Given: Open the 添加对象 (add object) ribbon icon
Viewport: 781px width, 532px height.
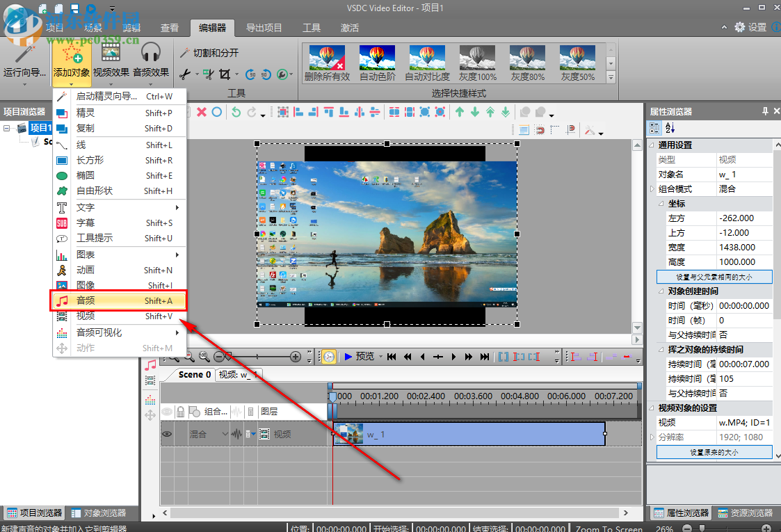Looking at the screenshot, I should tap(71, 63).
